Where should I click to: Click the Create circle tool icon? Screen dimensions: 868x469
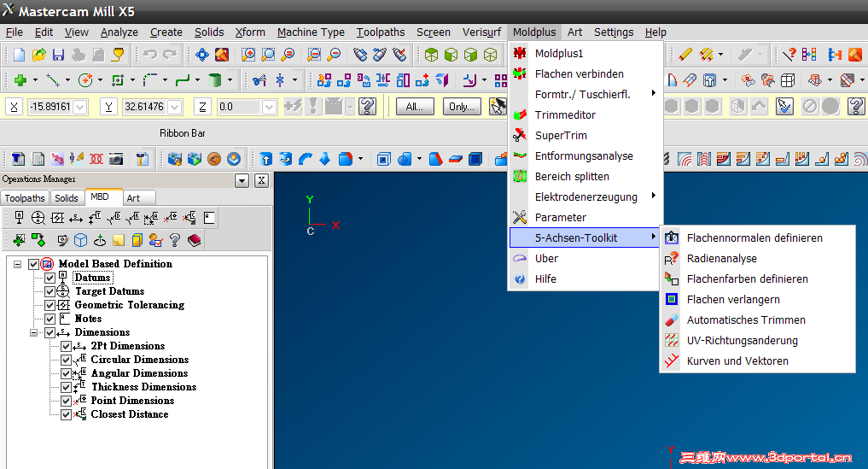(x=85, y=80)
